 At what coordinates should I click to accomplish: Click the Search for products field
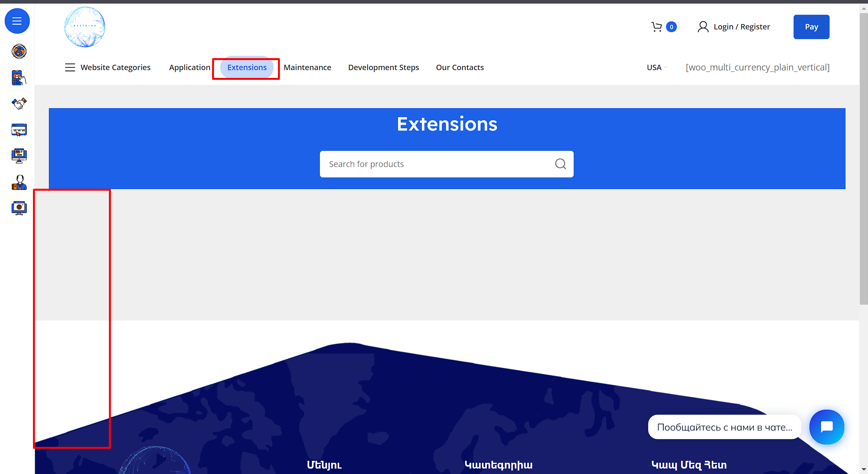point(447,164)
